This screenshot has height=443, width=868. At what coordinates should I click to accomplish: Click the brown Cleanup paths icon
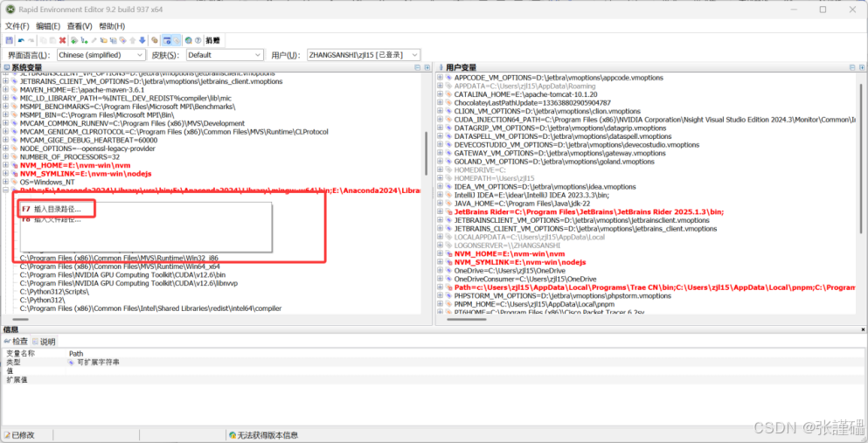coord(155,40)
